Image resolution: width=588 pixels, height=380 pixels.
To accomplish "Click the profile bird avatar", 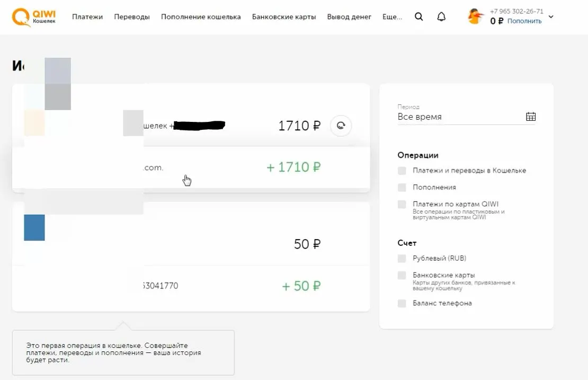I will pyautogui.click(x=475, y=16).
